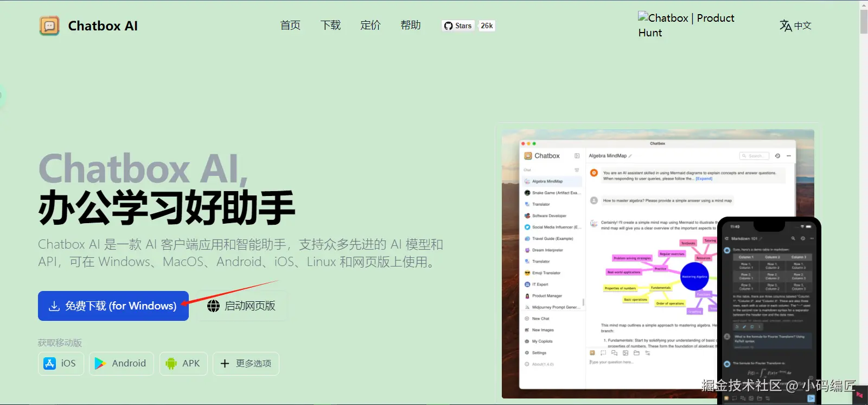The image size is (868, 405).
Task: Click the GitHub Stars badge
Action: [458, 26]
